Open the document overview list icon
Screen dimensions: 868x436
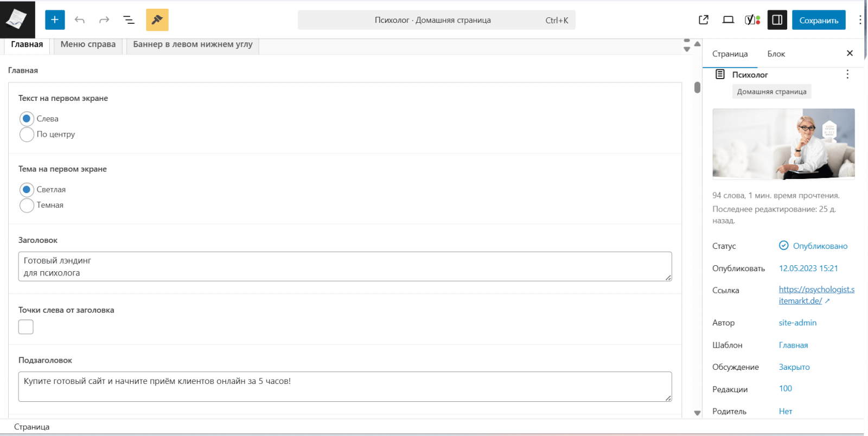pyautogui.click(x=129, y=20)
